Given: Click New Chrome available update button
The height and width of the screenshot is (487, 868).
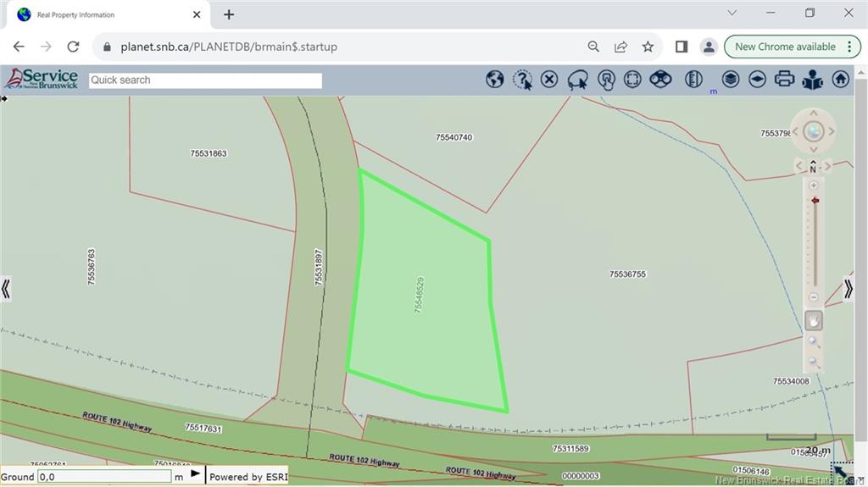Looking at the screenshot, I should click(793, 47).
